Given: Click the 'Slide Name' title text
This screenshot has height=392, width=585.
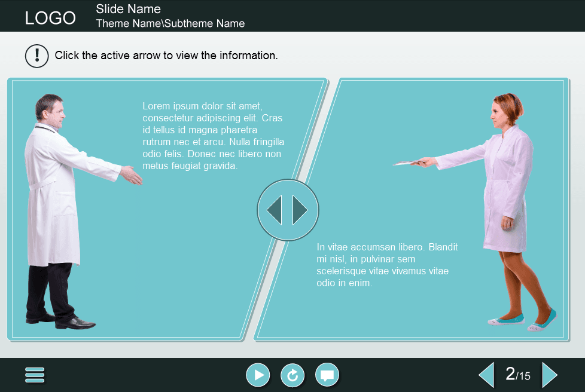Looking at the screenshot, I should (129, 9).
